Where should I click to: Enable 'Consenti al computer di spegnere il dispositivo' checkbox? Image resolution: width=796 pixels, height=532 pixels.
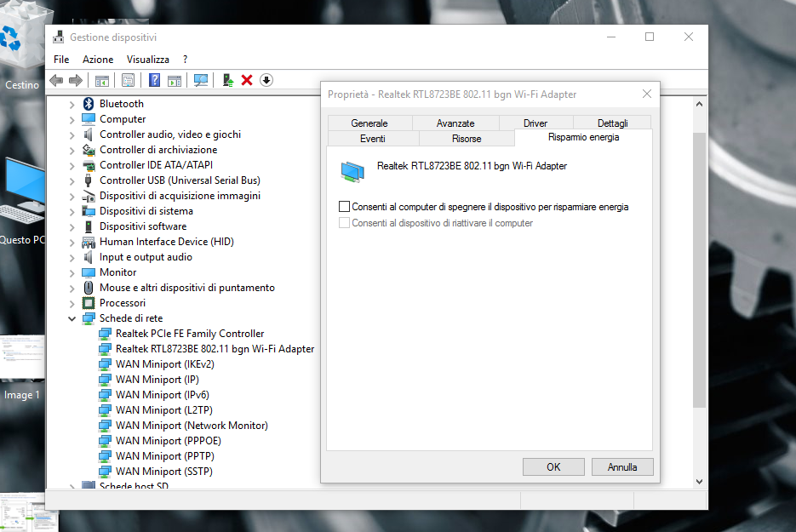pos(344,207)
